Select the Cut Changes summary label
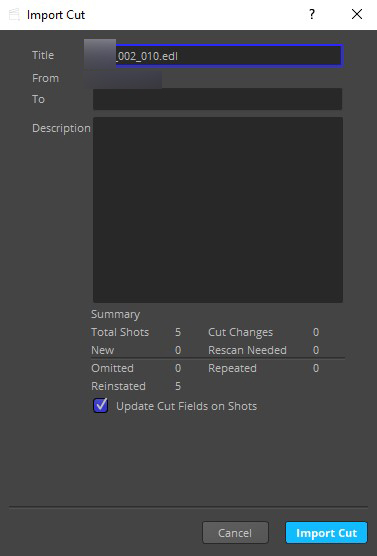The image size is (377, 556). pyautogui.click(x=240, y=332)
